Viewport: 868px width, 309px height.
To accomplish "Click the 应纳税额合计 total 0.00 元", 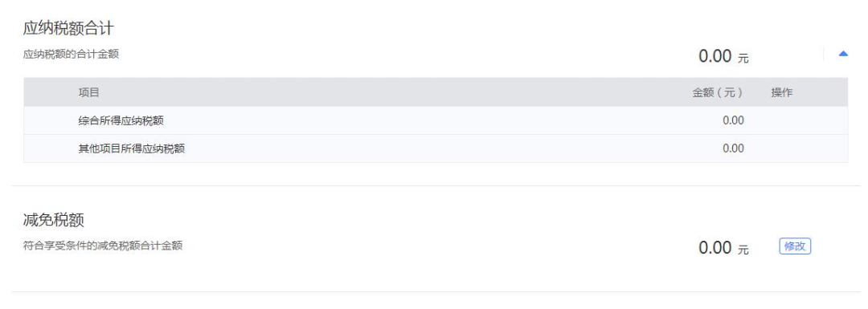I will click(x=723, y=56).
